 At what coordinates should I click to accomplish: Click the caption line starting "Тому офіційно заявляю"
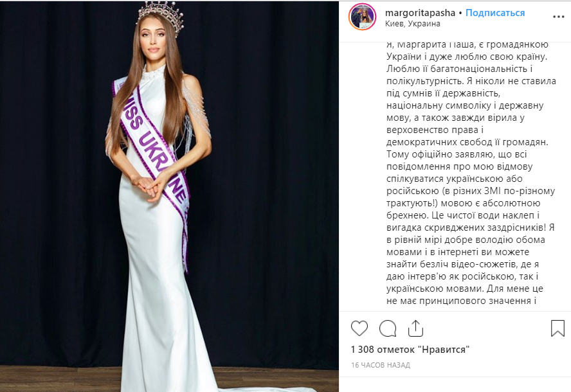(x=457, y=154)
